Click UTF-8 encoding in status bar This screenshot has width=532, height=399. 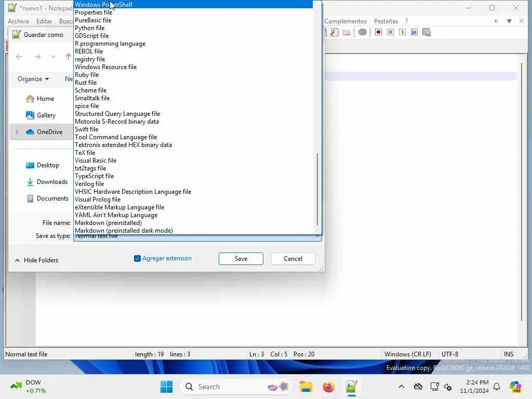[x=450, y=354]
